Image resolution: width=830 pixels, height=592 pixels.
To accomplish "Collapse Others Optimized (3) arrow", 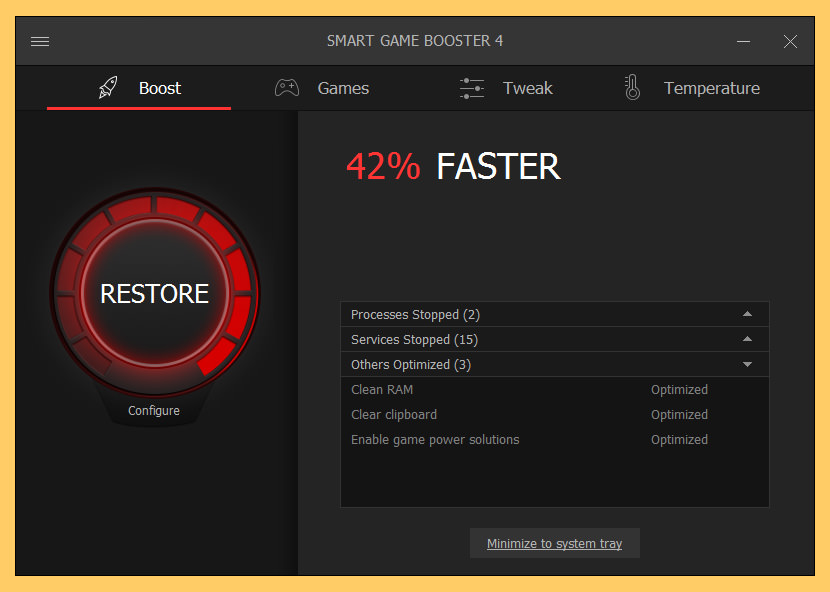I will pyautogui.click(x=747, y=364).
